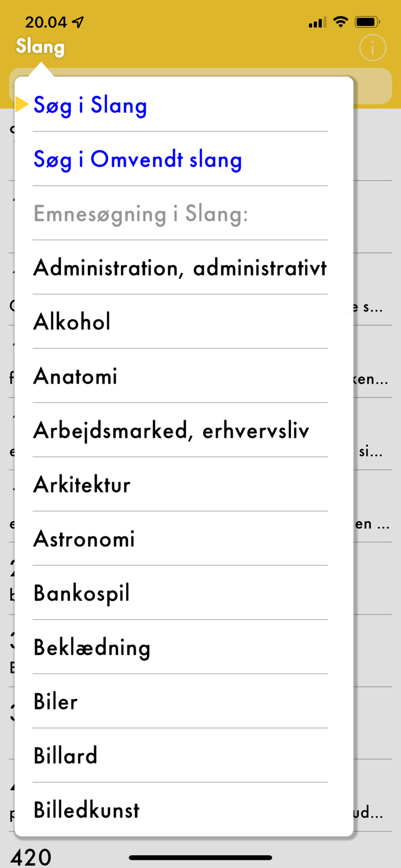Expand the Astronomi subject section
The width and height of the screenshot is (401, 868).
[84, 538]
